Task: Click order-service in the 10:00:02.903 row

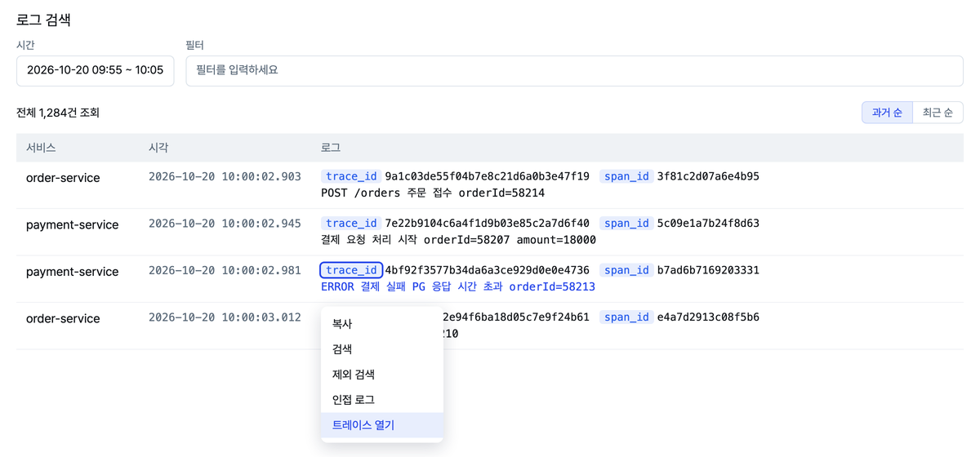Action: tap(63, 177)
